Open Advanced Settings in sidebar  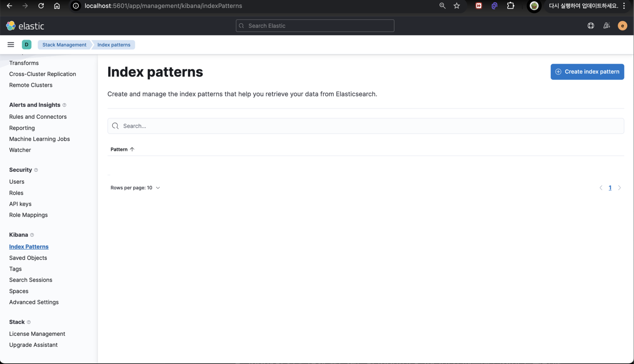tap(34, 302)
